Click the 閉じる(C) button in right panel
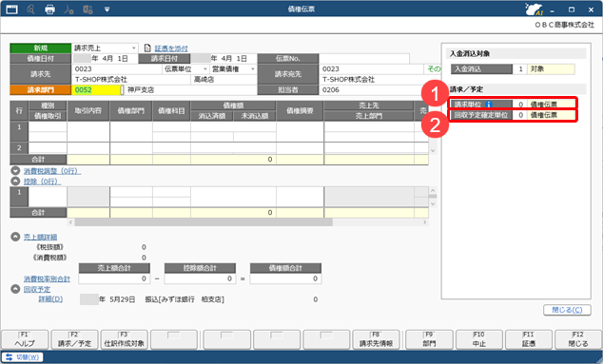Screen dimensions: 603x364 click(567, 310)
